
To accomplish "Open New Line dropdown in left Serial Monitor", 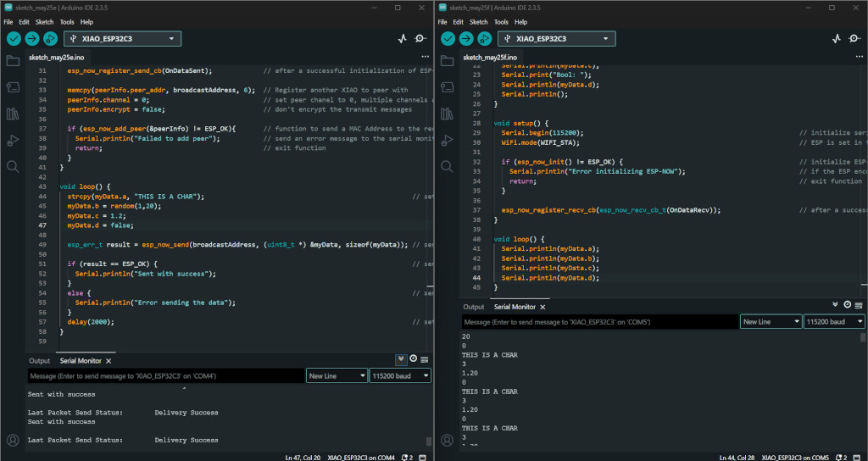I will (x=337, y=375).
